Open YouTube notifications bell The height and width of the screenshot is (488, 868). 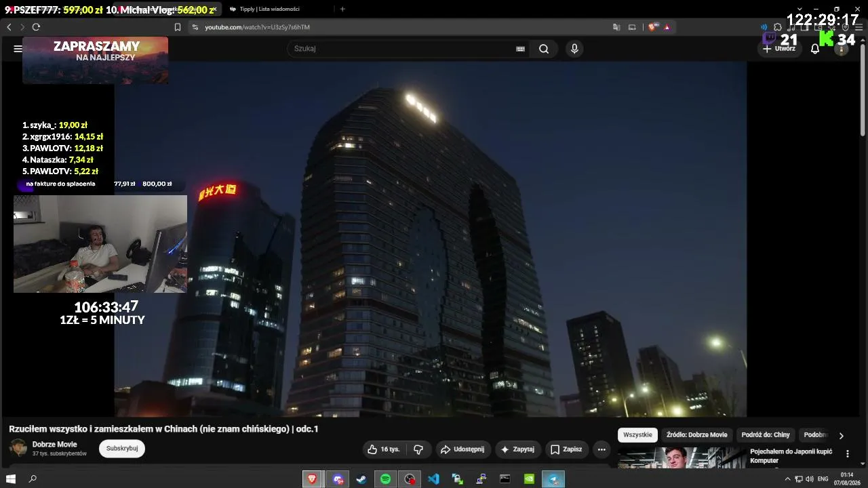point(815,49)
